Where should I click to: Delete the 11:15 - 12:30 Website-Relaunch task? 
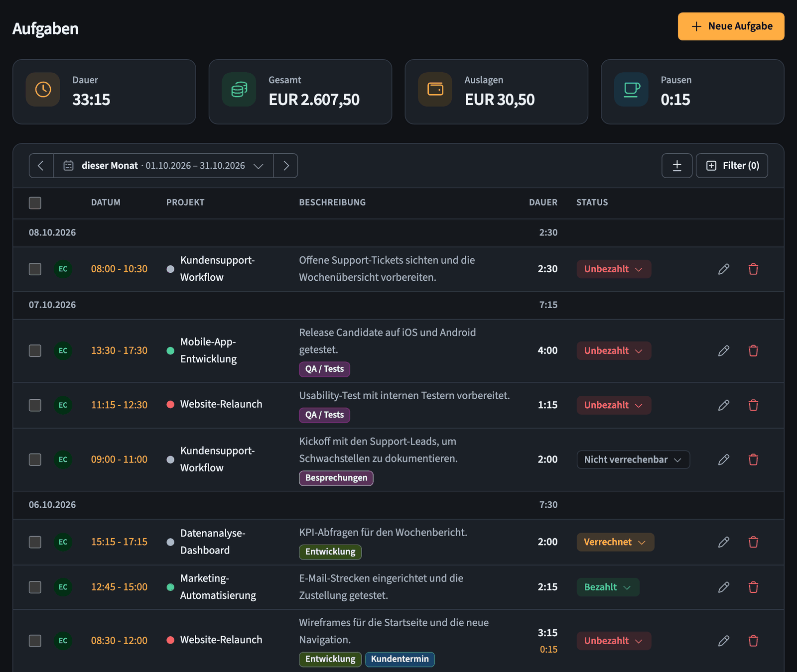click(753, 405)
